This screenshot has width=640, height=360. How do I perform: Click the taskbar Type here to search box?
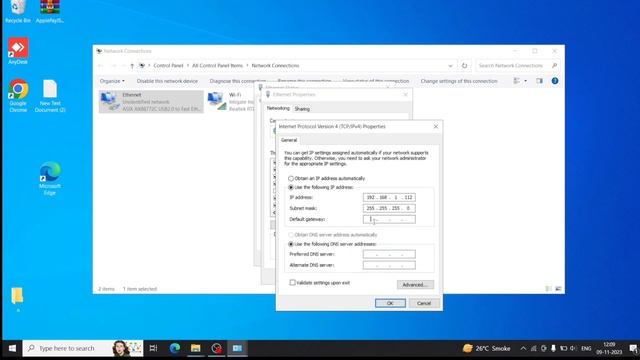pos(83,348)
